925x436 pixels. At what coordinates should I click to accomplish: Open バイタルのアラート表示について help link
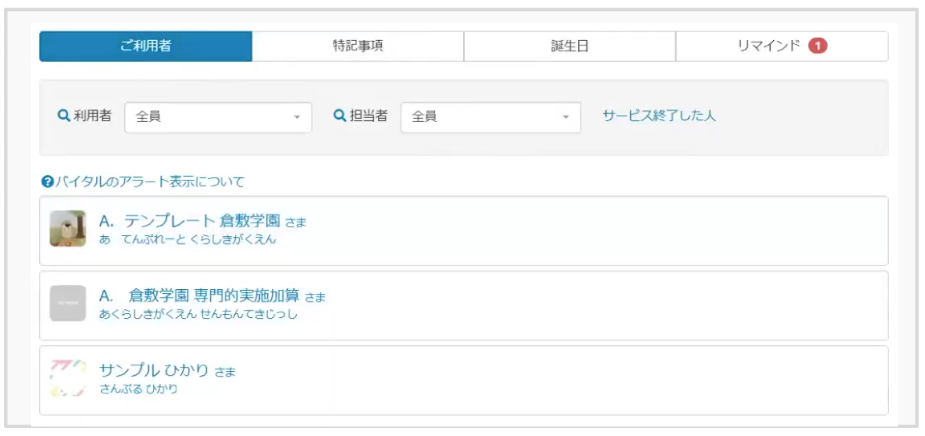(x=149, y=182)
